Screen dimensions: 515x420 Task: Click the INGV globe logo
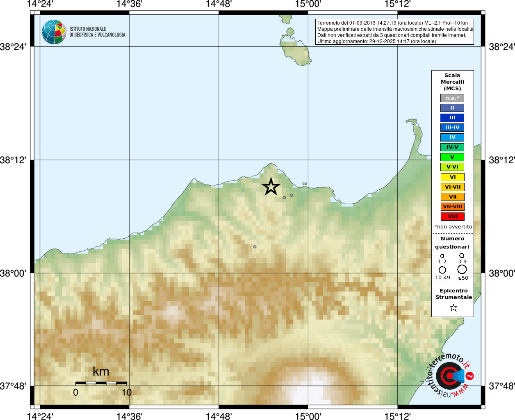(x=54, y=32)
